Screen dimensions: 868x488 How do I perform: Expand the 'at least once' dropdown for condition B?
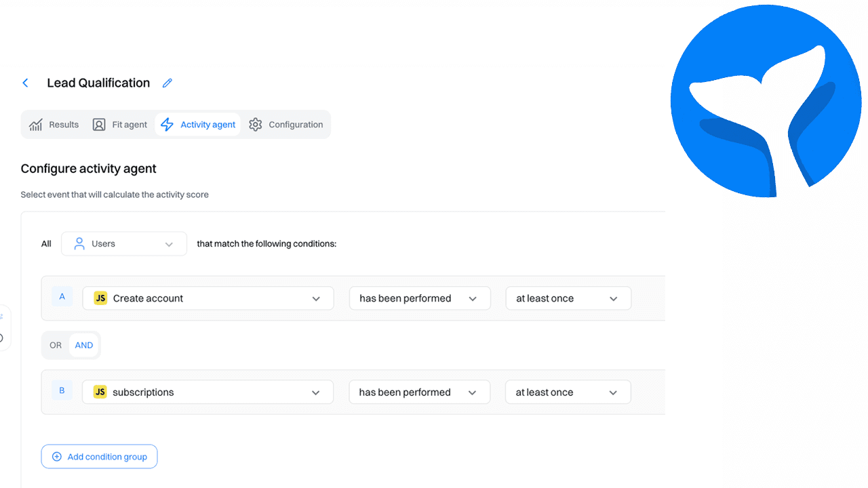pos(568,392)
